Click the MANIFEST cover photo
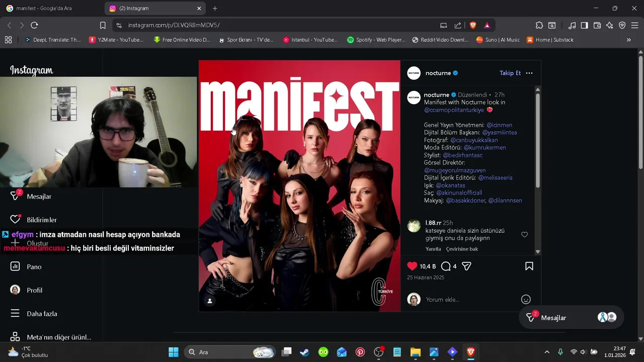 coord(299,186)
